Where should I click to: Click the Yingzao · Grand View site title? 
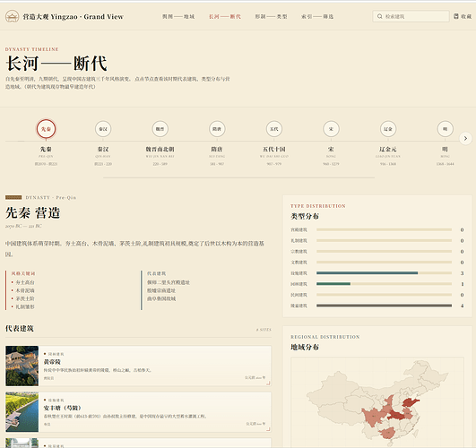74,17
